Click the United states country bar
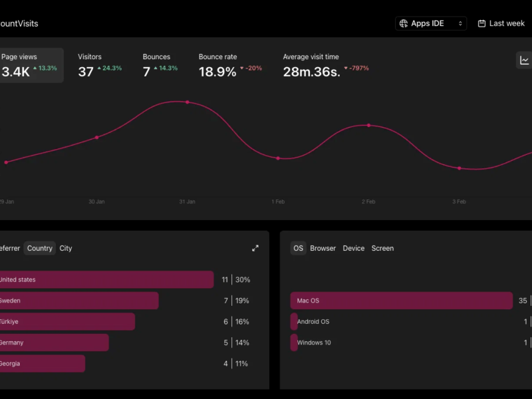Screen dimensions: 532x399 [x=106, y=279]
